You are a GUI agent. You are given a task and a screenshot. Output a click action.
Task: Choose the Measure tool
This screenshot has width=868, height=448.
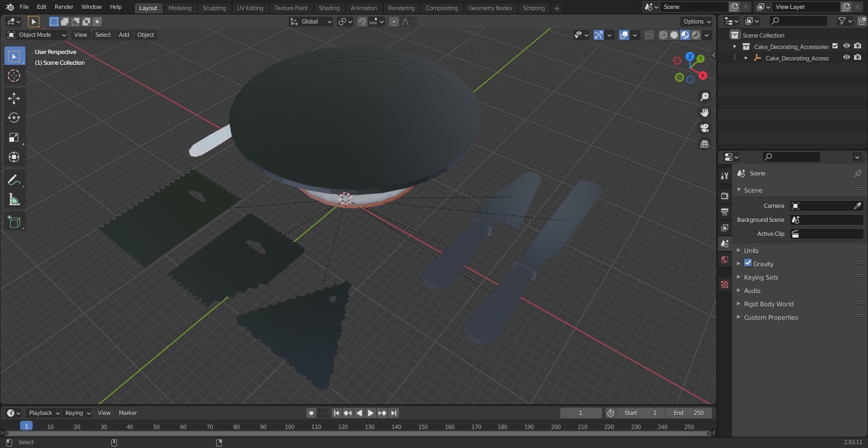pos(14,200)
